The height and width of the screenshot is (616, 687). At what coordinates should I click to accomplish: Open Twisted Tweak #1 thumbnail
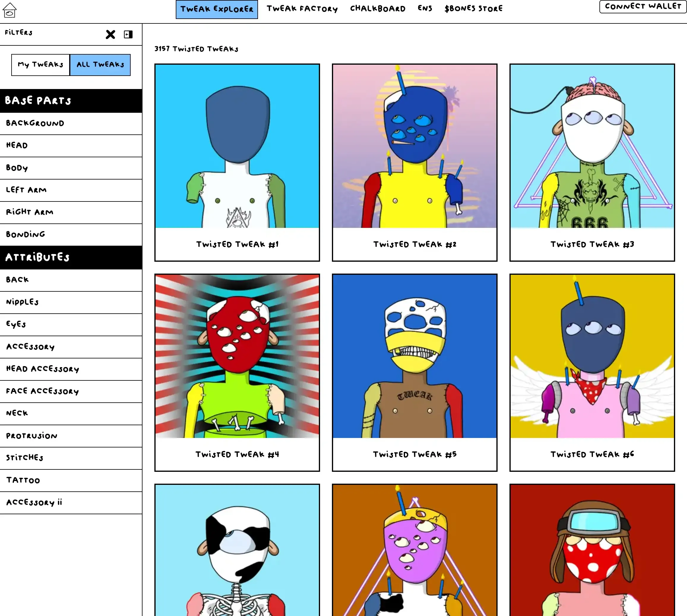pyautogui.click(x=237, y=146)
